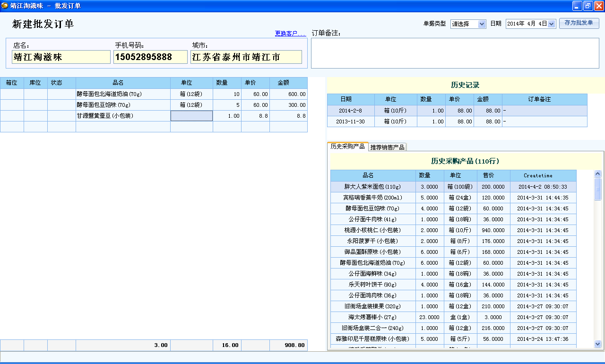This screenshot has height=364, width=605.
Task: Click the app icon in title bar
Action: (5, 6)
